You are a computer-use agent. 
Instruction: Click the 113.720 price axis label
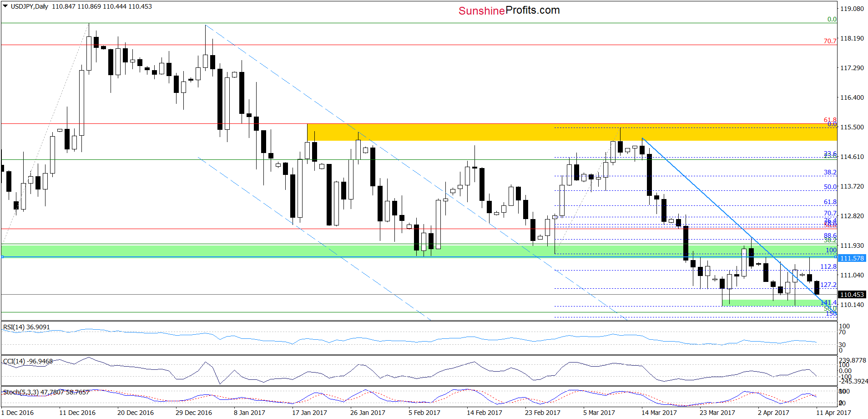(852, 186)
